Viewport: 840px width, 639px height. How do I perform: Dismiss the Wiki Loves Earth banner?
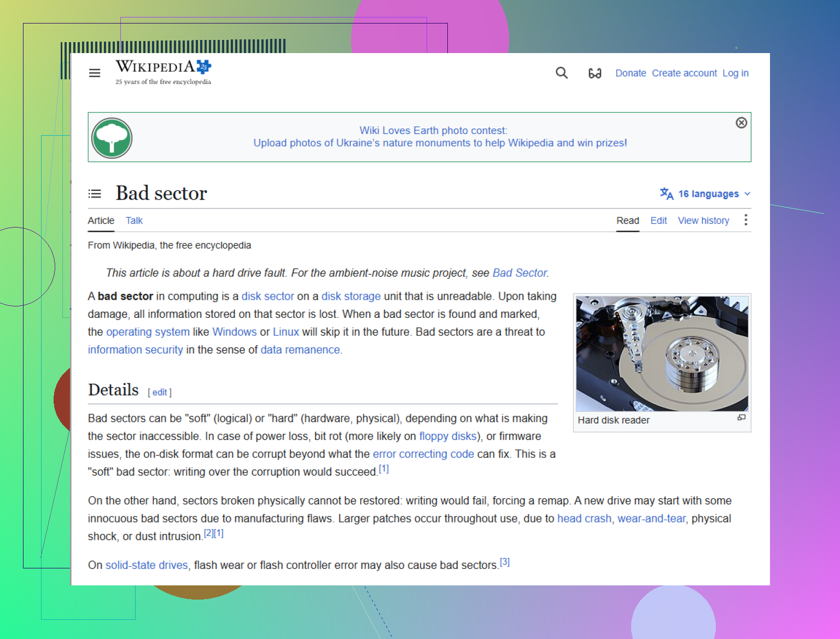point(742,123)
